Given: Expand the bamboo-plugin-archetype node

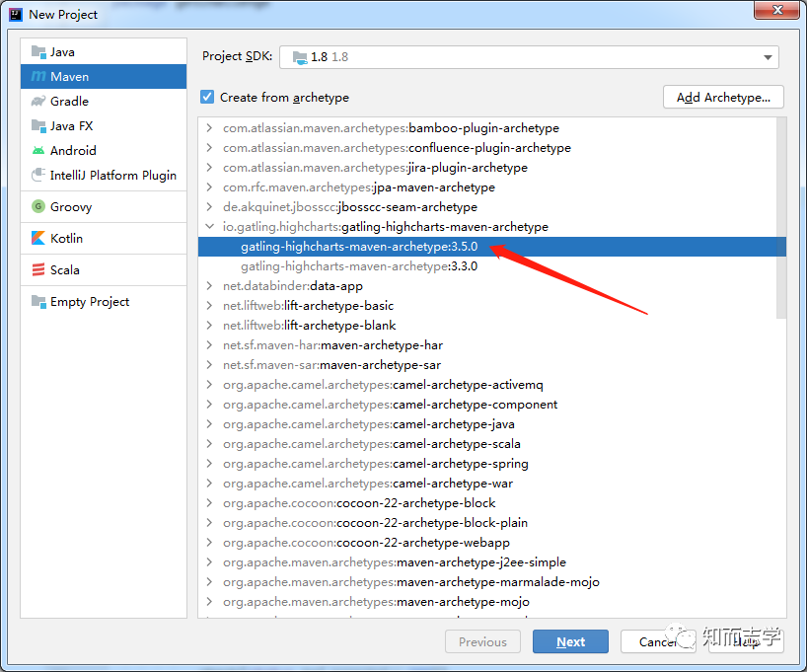Looking at the screenshot, I should (209, 127).
